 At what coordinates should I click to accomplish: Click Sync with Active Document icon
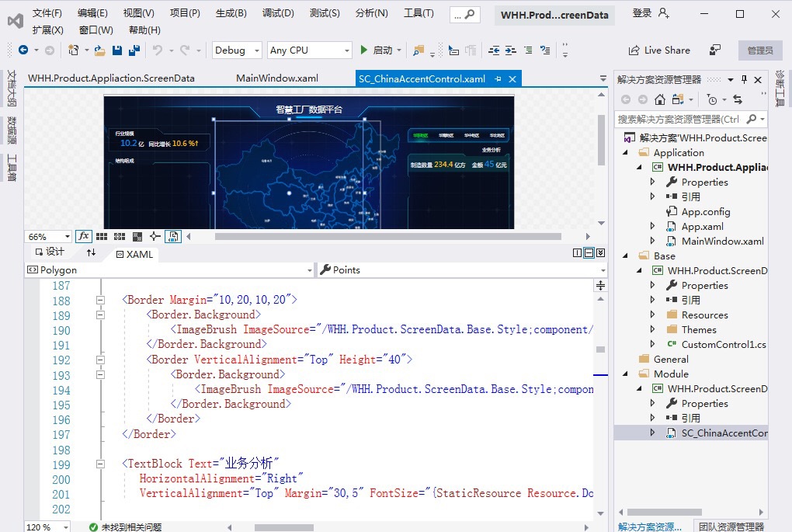[737, 99]
